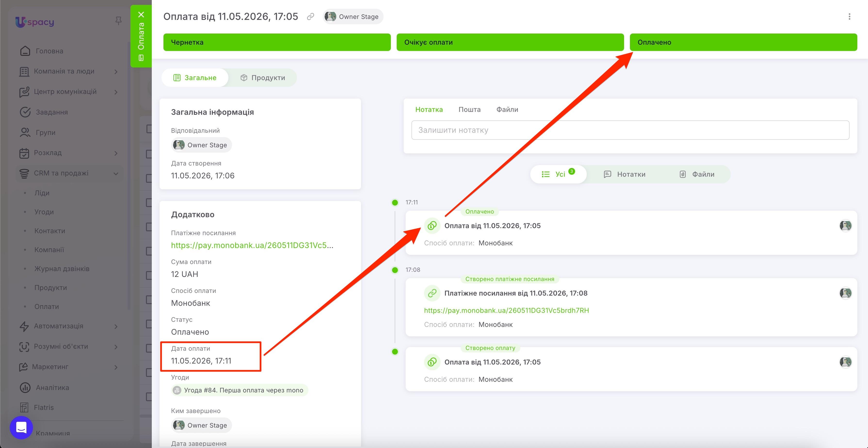Viewport: 868px width, 448px height.
Task: Click user avatar in Платіжне посилання entry
Action: coord(845,293)
